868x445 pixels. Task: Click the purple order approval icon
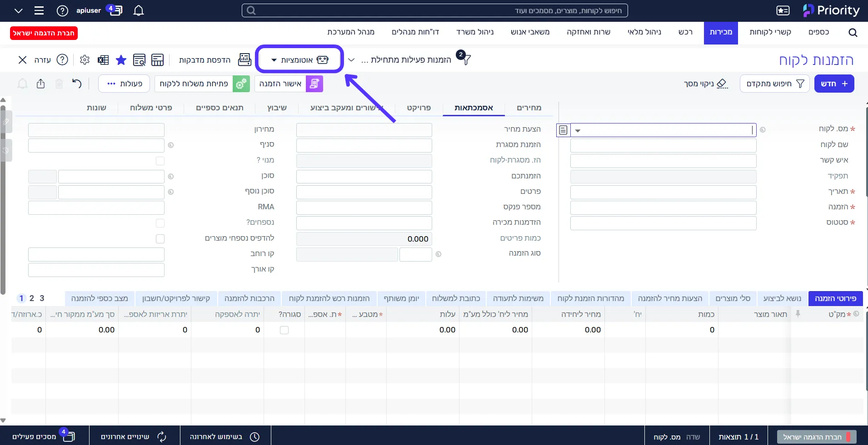coord(314,84)
